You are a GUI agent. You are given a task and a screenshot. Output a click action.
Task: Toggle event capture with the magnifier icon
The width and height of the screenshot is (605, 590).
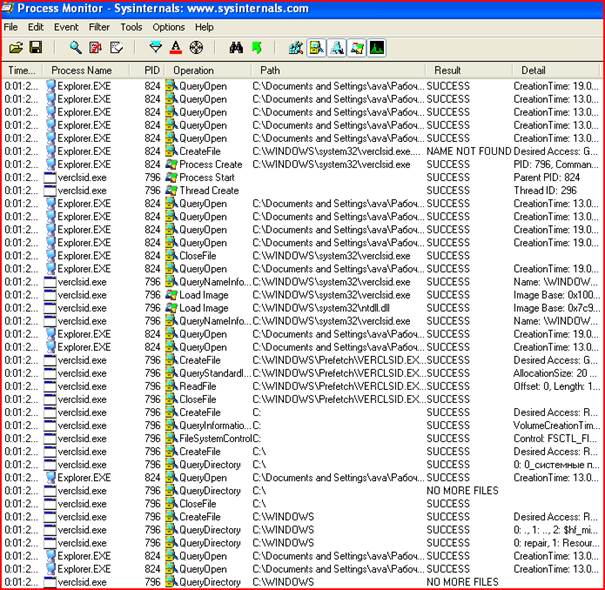76,48
